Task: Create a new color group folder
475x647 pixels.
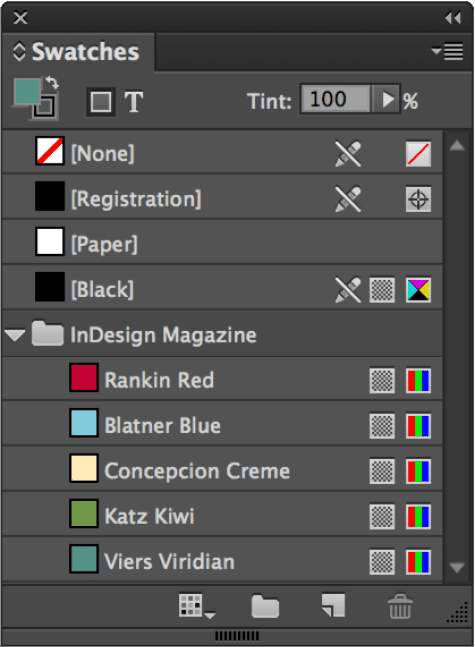Action: tap(265, 606)
